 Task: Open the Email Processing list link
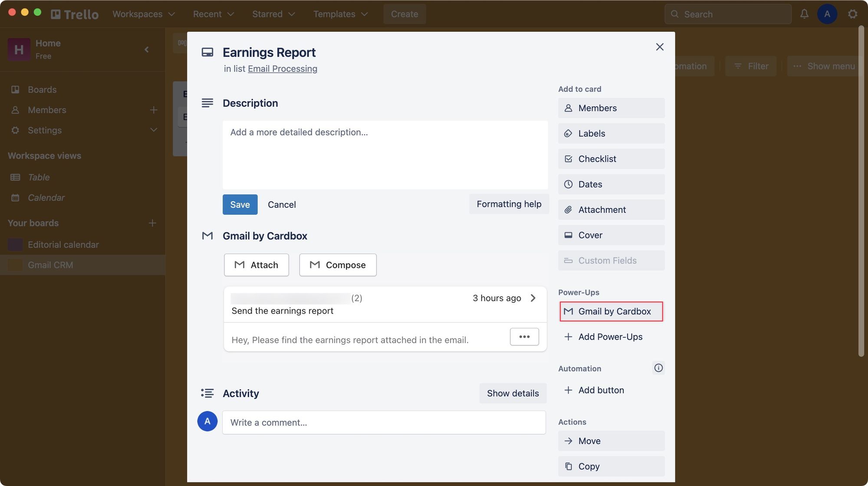(x=282, y=69)
